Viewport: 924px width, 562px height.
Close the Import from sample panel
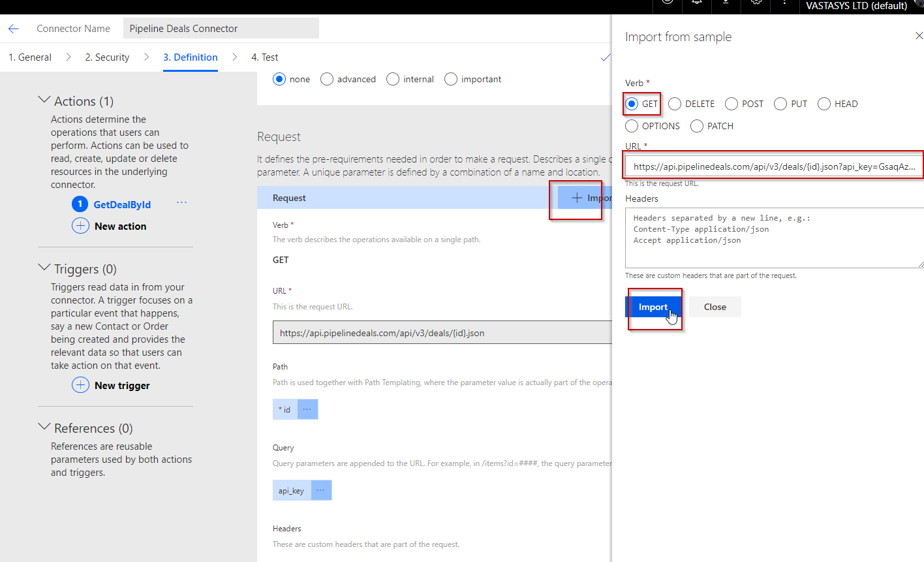(919, 36)
